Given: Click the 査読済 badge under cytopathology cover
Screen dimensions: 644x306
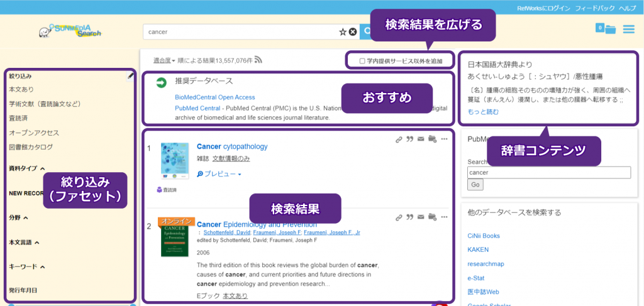Looking at the screenshot, I should coord(167,190).
